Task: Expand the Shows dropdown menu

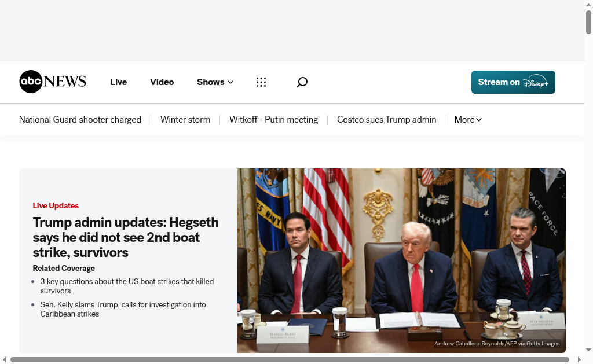Action: (x=215, y=82)
